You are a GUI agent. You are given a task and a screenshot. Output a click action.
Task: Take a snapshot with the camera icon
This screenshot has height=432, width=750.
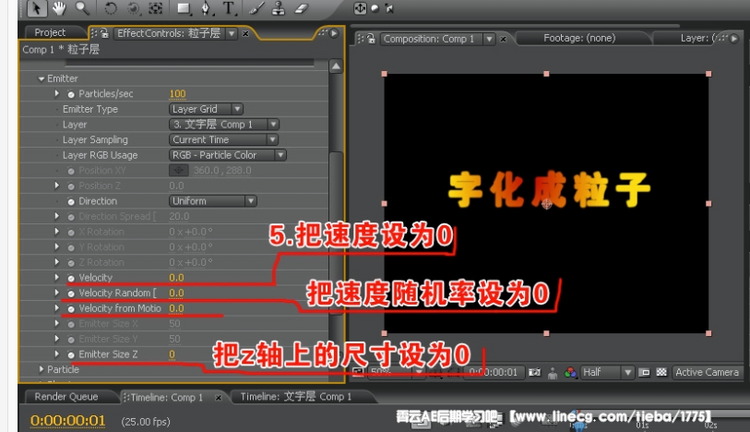535,372
